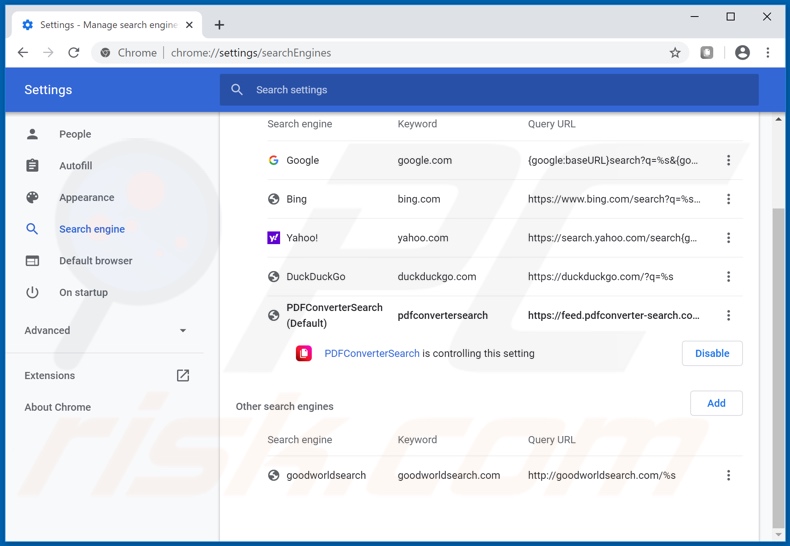Open more actions for Yahoo!
790x546 pixels.
[x=728, y=238]
